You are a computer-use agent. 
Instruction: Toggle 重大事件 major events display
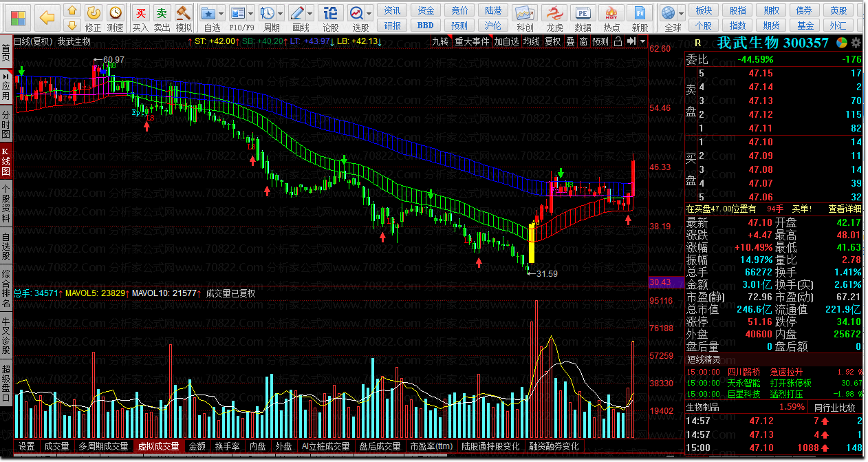472,41
